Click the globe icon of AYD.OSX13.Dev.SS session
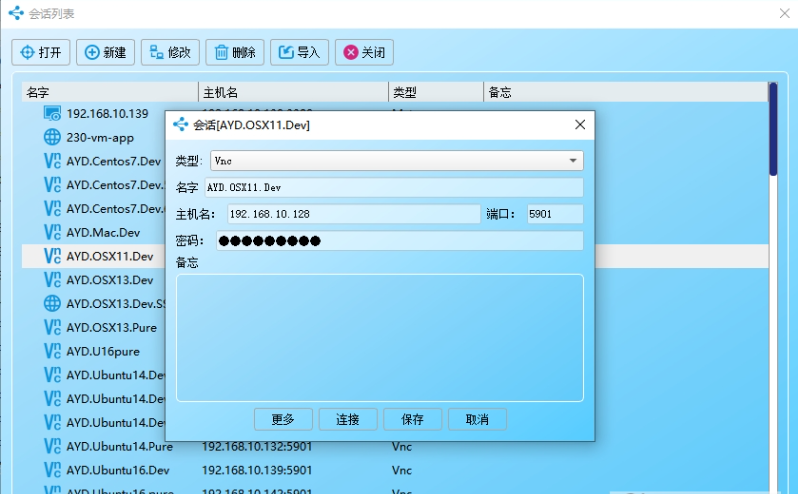798x494 pixels. [52, 304]
